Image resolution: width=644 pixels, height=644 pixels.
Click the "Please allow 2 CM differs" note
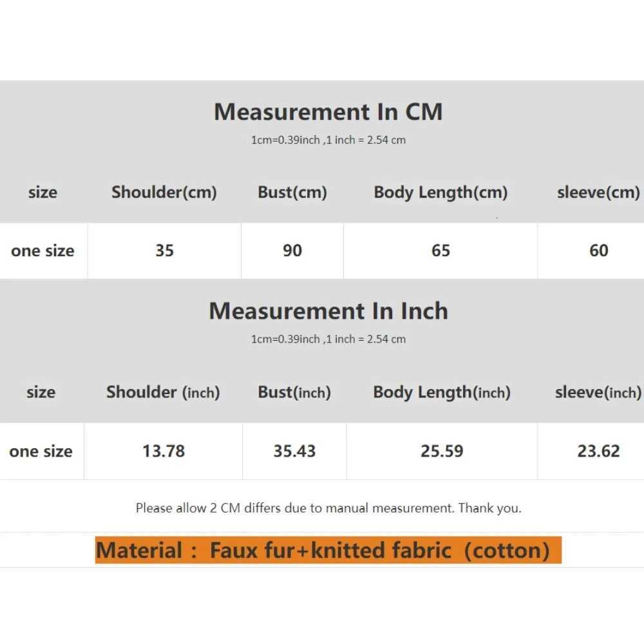(328, 508)
